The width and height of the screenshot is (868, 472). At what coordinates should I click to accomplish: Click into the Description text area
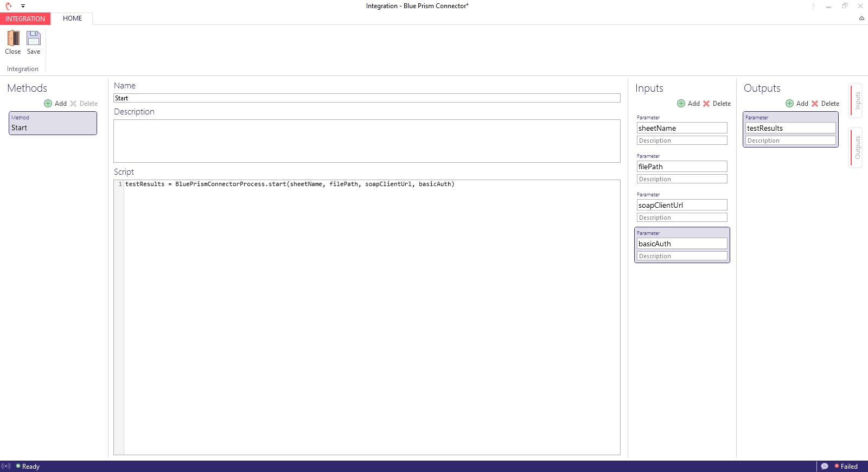[367, 141]
